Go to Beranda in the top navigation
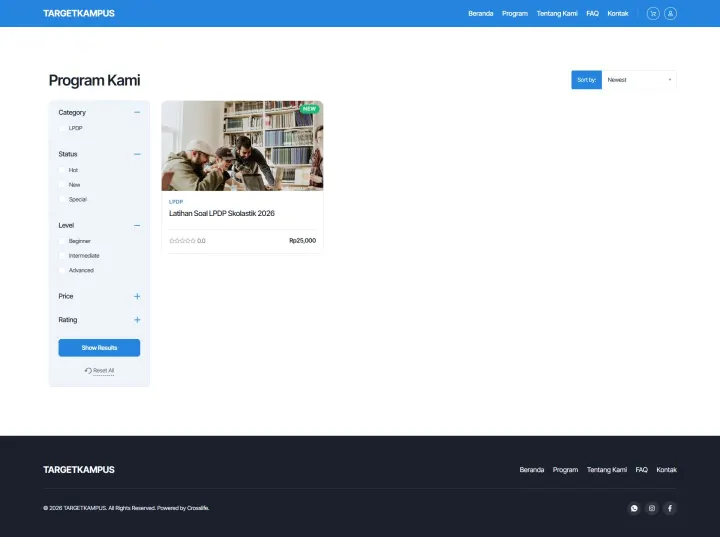The width and height of the screenshot is (720, 537). tap(480, 13)
